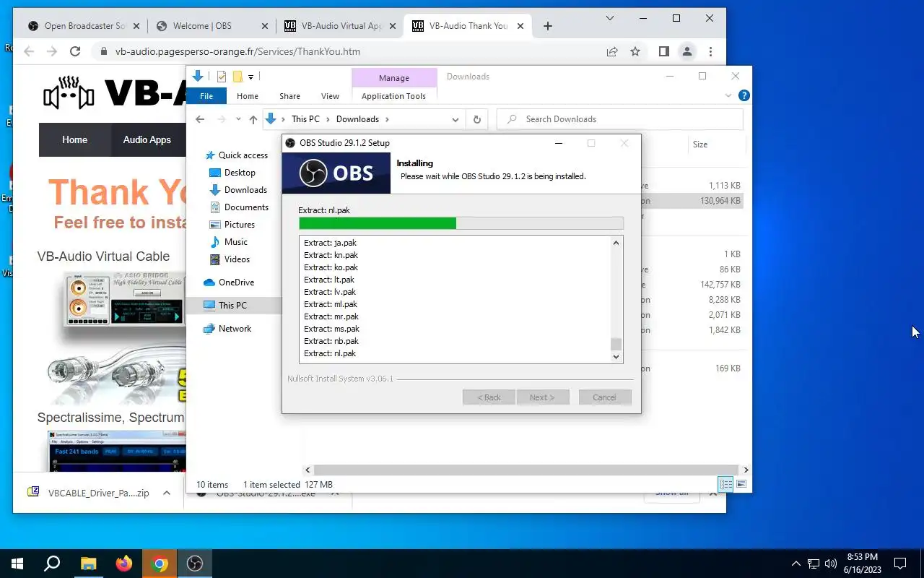The height and width of the screenshot is (578, 924).
Task: Select the Manage contextual tab
Action: coord(394,78)
